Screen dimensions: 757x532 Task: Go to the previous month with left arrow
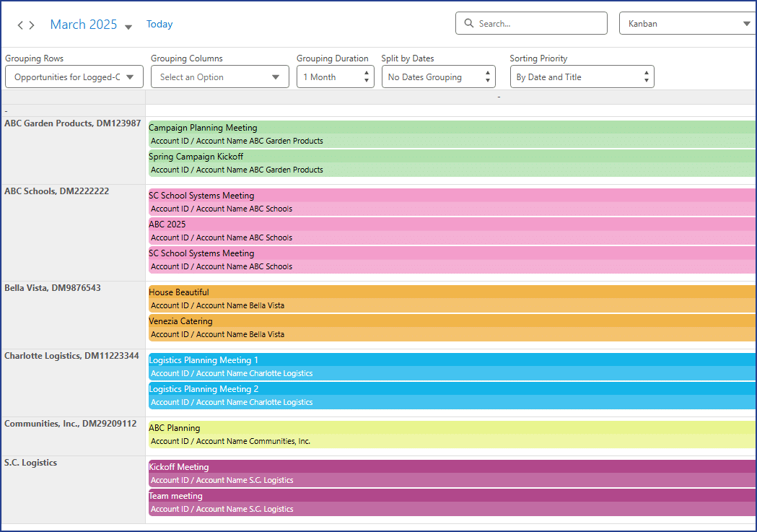coord(20,25)
